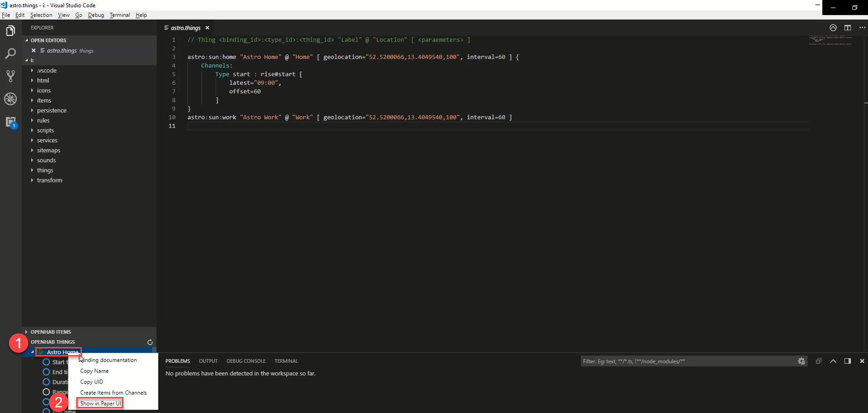
Task: Open the Selection menu in menu bar
Action: pos(41,15)
